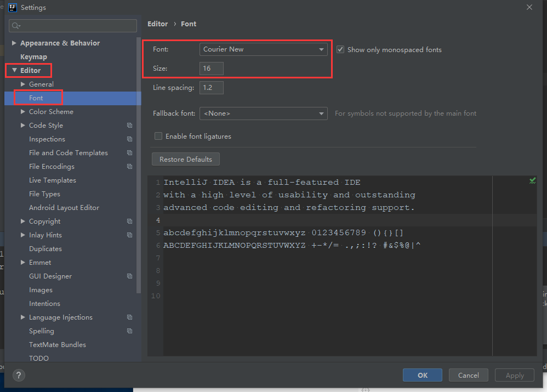
Task: Enable font ligatures checkbox
Action: coord(158,136)
